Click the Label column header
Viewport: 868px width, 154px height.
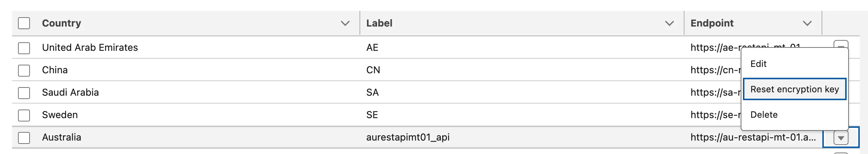379,23
